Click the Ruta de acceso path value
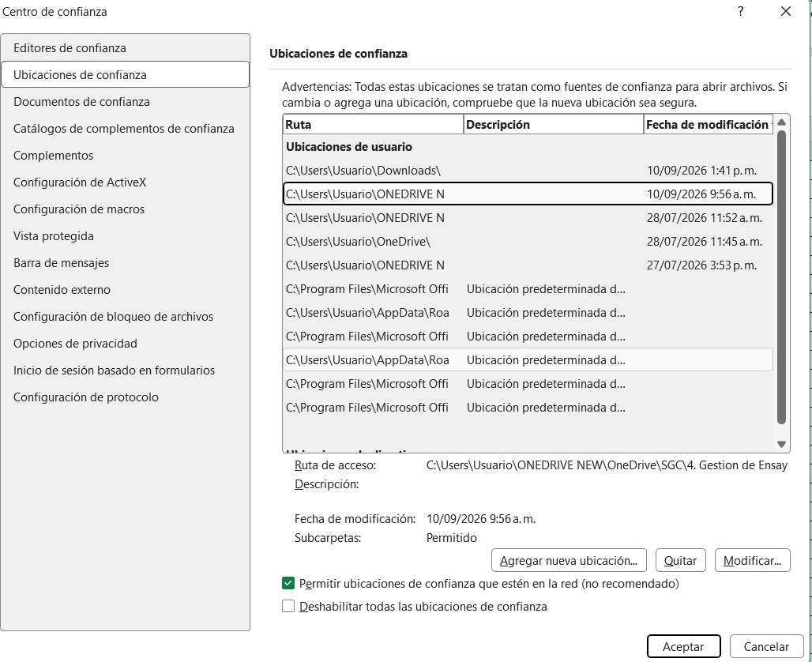 (607, 465)
